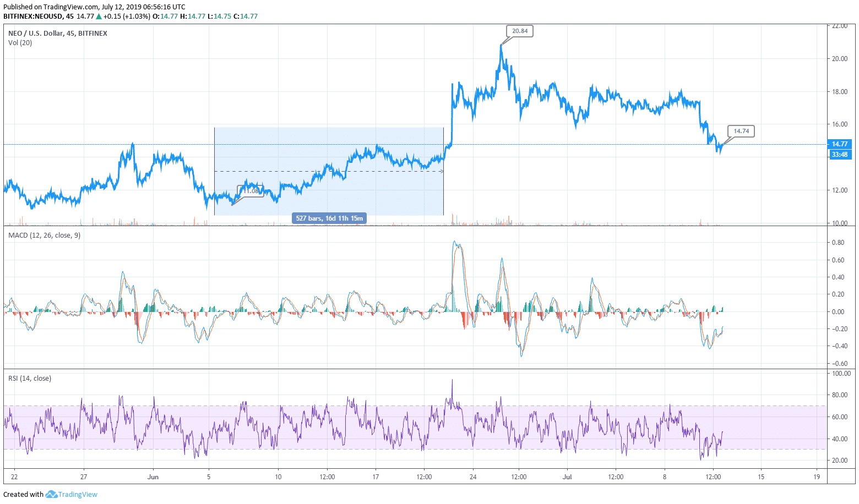Click the RSI (14, close) indicator label

(30, 379)
